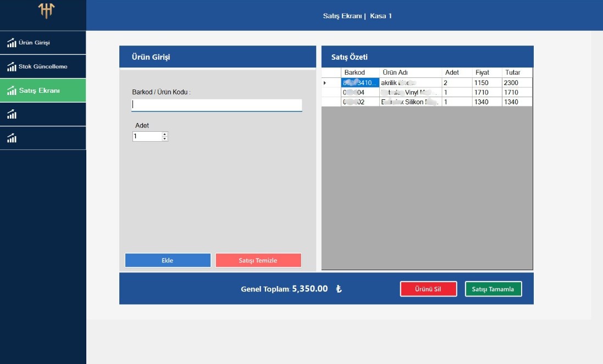Click the app logo in the top-left corner

pos(46,11)
